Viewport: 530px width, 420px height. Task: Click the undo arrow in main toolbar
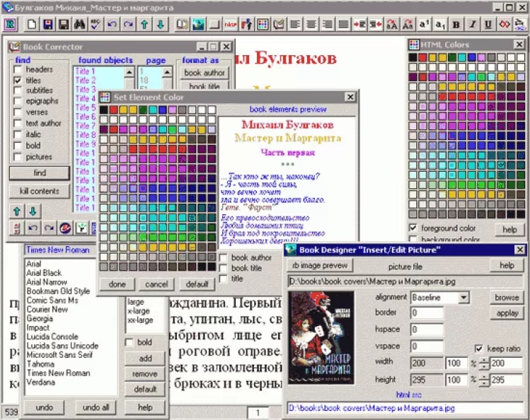tap(112, 25)
